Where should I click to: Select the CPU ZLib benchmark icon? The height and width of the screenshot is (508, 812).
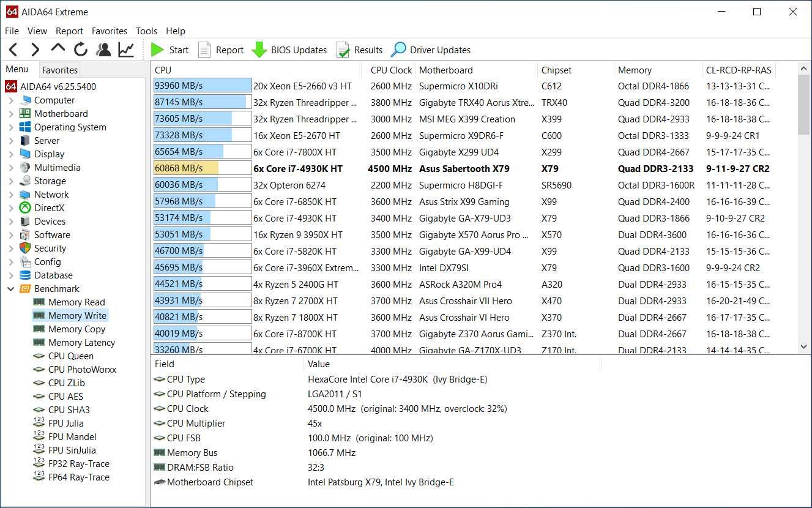[x=39, y=383]
